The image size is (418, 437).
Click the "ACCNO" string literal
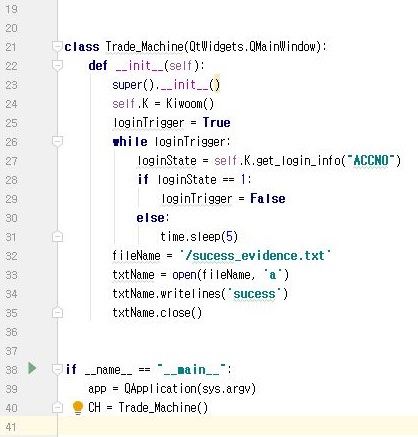tap(371, 161)
